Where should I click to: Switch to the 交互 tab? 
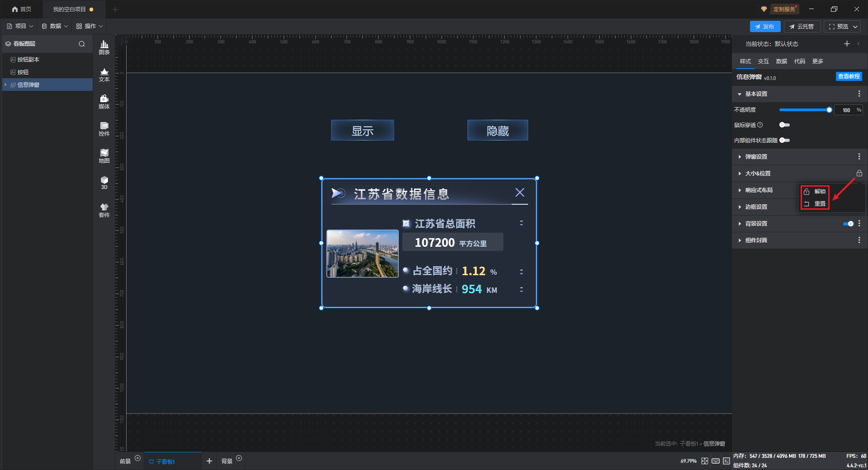click(x=763, y=61)
